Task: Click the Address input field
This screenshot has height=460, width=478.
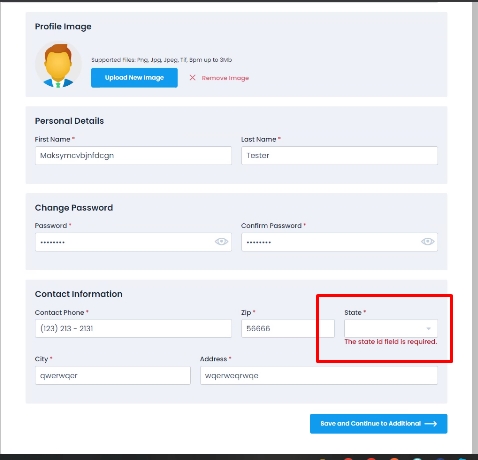Action: (x=319, y=376)
